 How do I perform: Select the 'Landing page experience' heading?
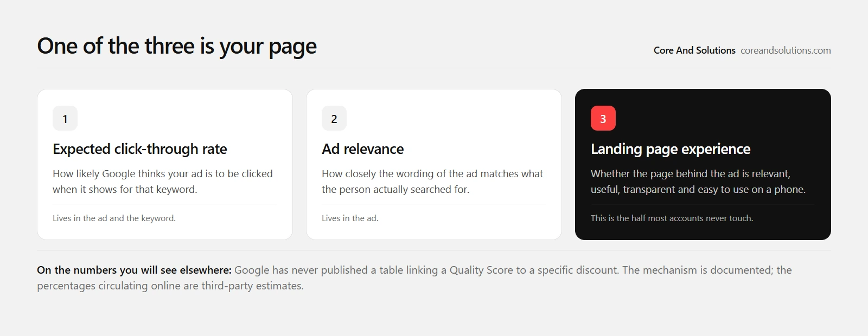[x=671, y=149]
